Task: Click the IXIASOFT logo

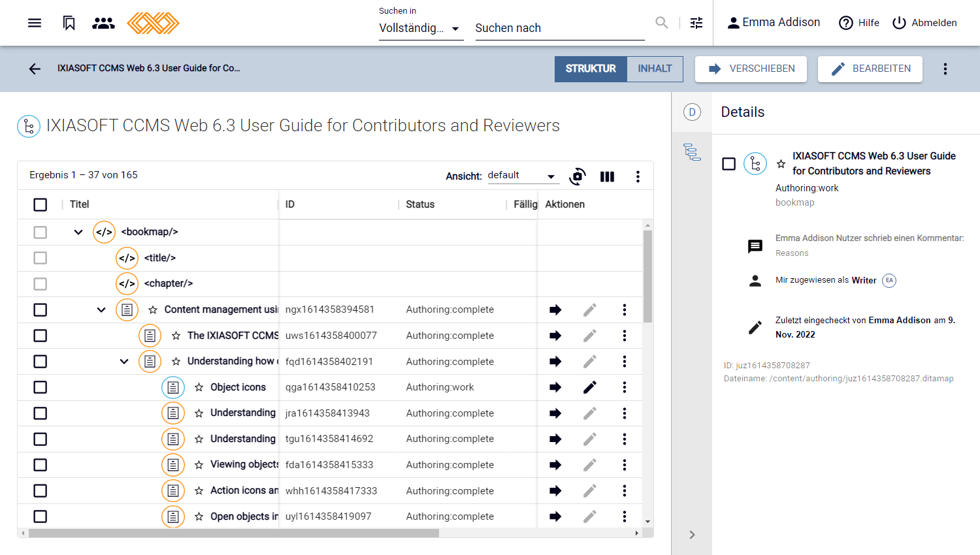Action: coord(153,23)
